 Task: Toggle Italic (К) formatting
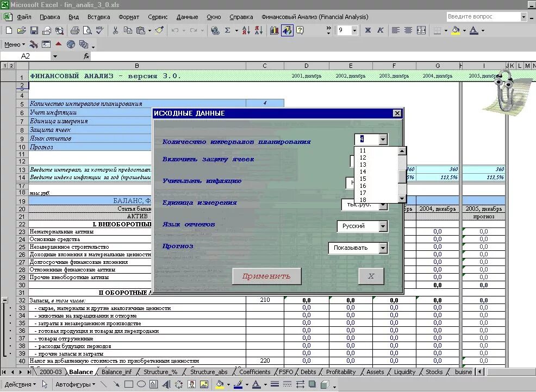point(380,30)
